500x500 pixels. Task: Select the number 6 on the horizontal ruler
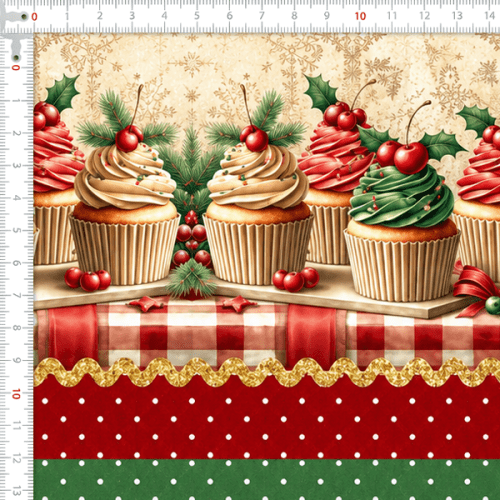[x=229, y=16]
